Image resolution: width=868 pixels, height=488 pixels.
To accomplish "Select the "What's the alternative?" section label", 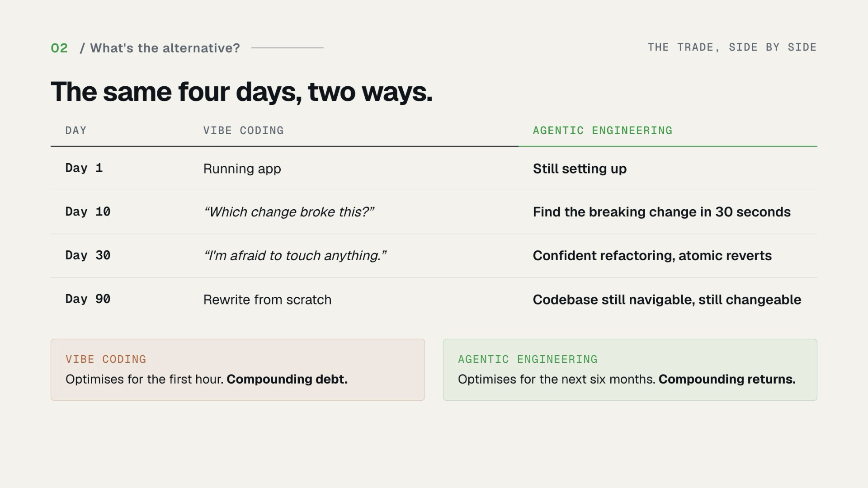I will tap(160, 48).
